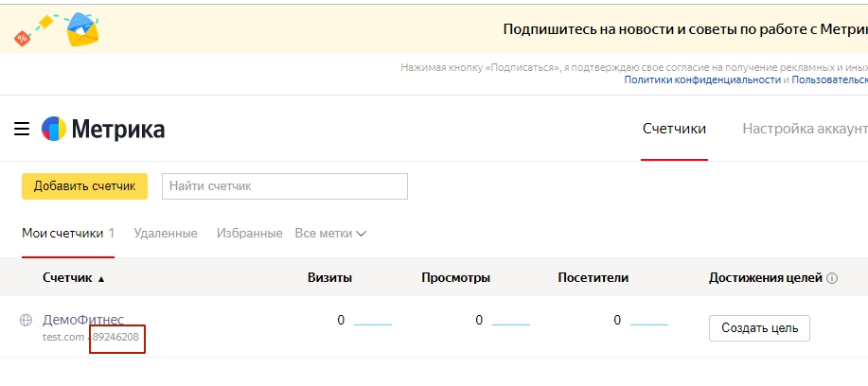This screenshot has height=386, width=868.
Task: Switch to the Счетчики tab
Action: click(674, 129)
